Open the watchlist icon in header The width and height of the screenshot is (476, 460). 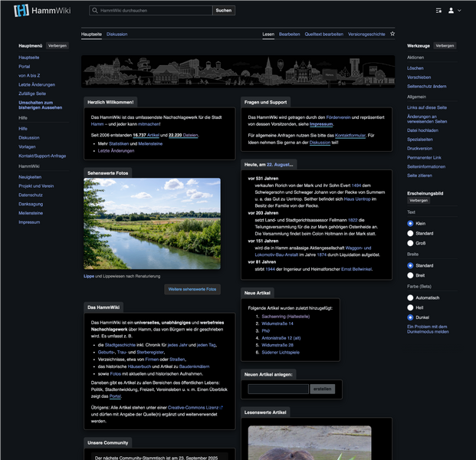point(438,11)
